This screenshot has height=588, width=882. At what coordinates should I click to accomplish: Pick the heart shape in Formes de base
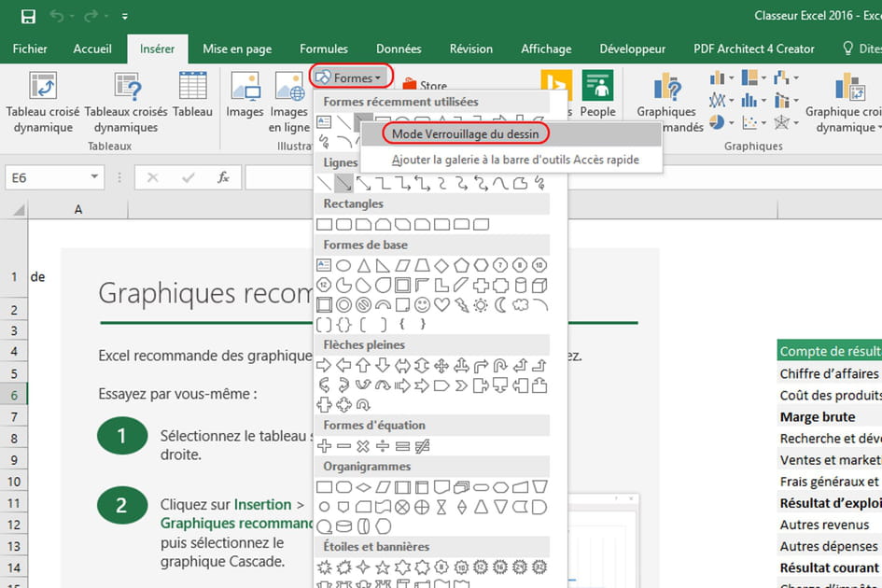[442, 304]
